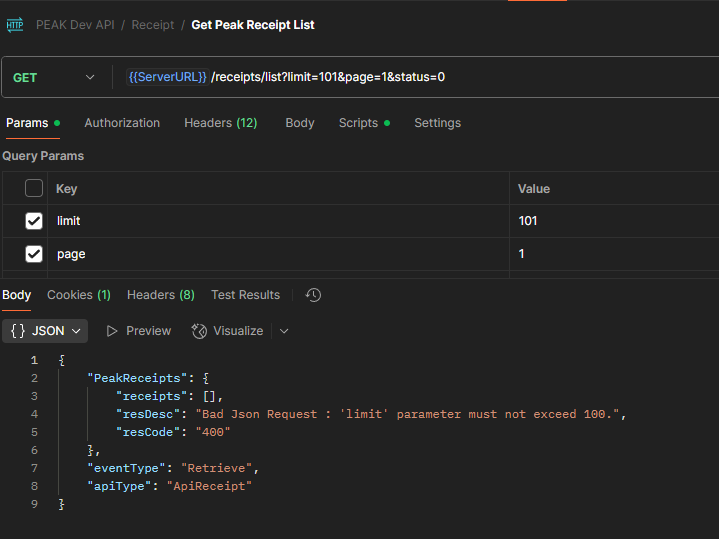Open the JSON format dropdown
This screenshot has width=719, height=539.
(x=45, y=331)
